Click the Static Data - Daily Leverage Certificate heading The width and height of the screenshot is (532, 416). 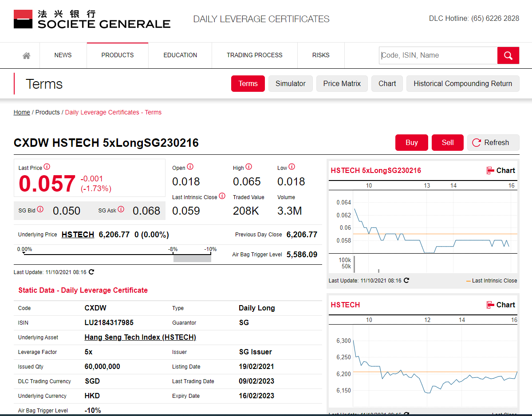coord(83,290)
